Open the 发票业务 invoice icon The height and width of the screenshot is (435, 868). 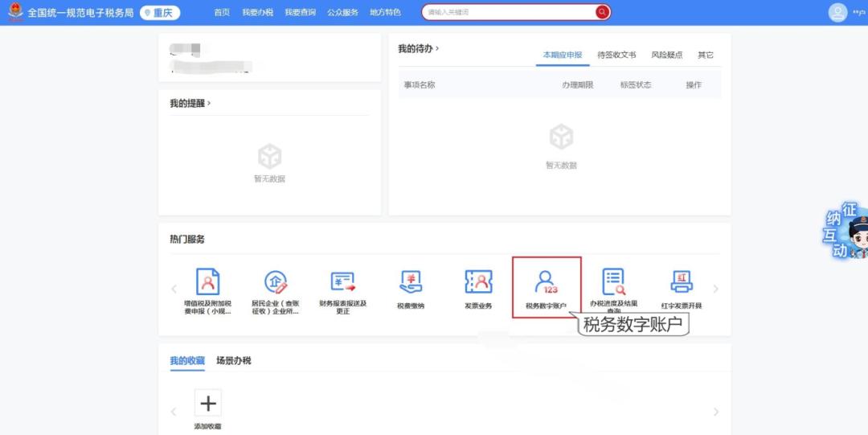pos(478,283)
